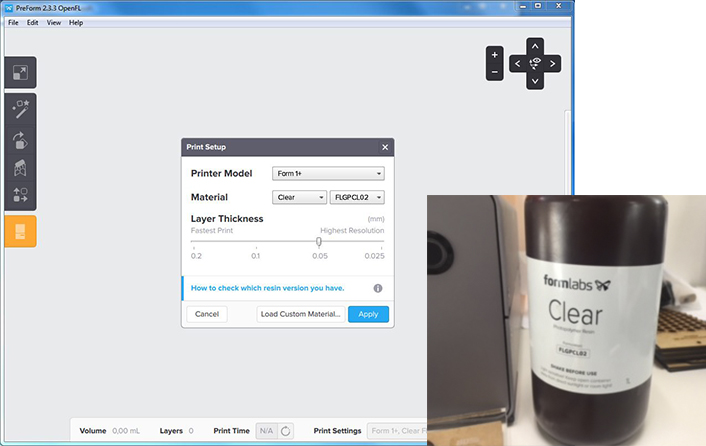Rotate view down with the down arrow
The width and height of the screenshot is (706, 446).
(535, 81)
